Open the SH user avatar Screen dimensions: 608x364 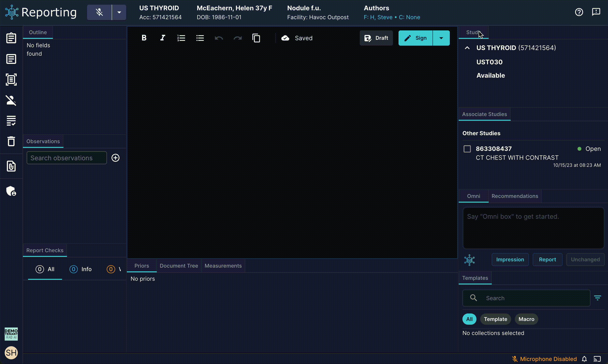point(11,353)
